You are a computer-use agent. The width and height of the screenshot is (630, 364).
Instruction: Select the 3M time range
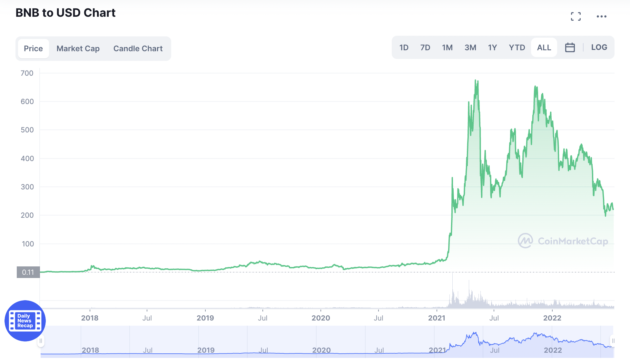pyautogui.click(x=470, y=48)
